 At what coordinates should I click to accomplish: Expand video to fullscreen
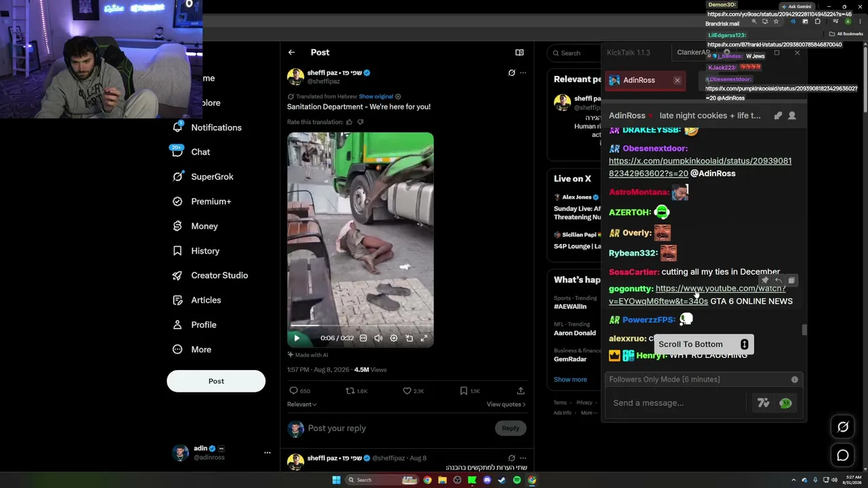(424, 338)
